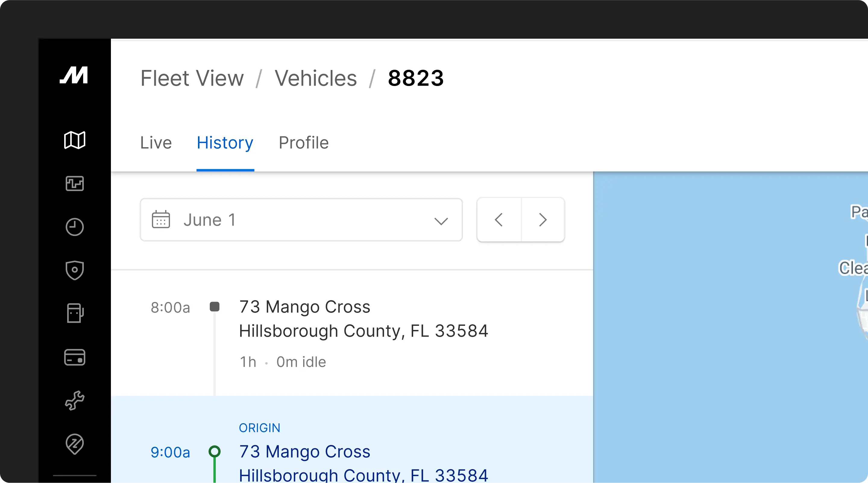This screenshot has height=483, width=868.
Task: Navigate to Vehicles breadcrumb link
Action: pyautogui.click(x=315, y=78)
